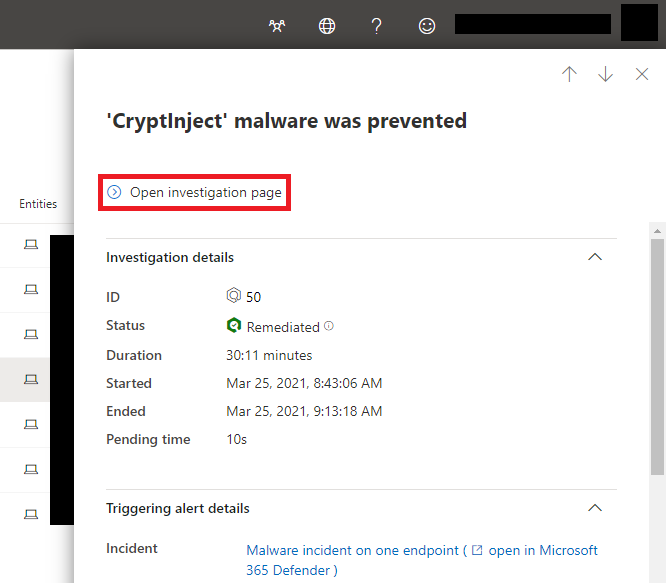Click the investigation ID 50 icon
This screenshot has height=583, width=666.
[x=234, y=296]
